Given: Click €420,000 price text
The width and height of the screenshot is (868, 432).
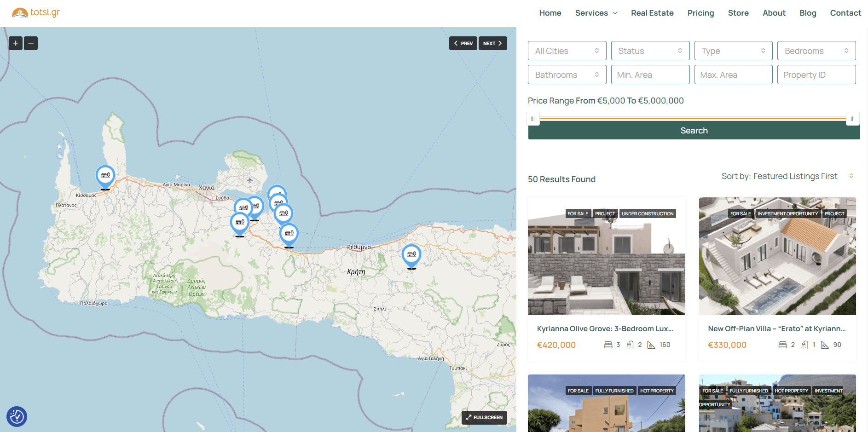Looking at the screenshot, I should [556, 345].
